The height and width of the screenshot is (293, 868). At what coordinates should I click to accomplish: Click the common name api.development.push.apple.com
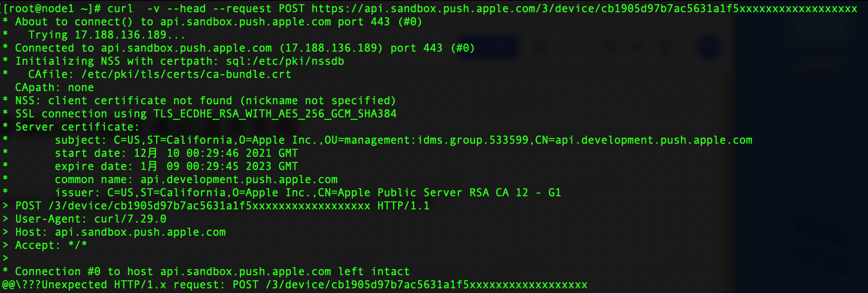239,180
